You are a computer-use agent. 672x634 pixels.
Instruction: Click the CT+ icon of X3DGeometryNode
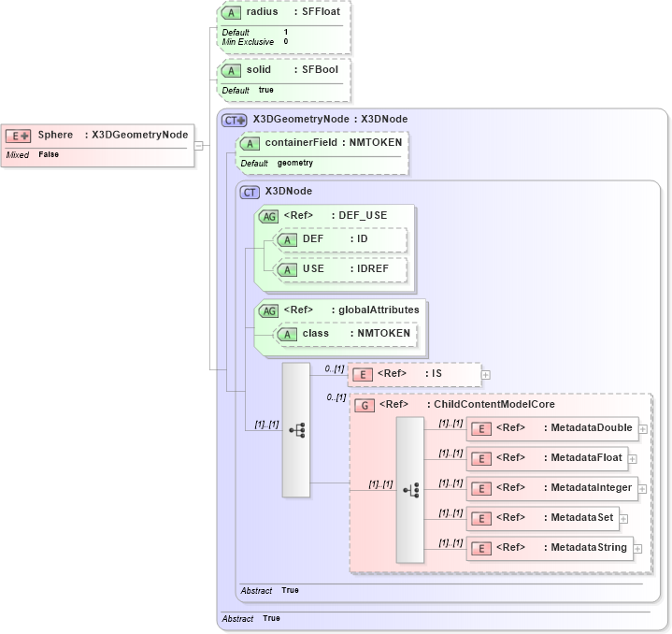point(235,121)
